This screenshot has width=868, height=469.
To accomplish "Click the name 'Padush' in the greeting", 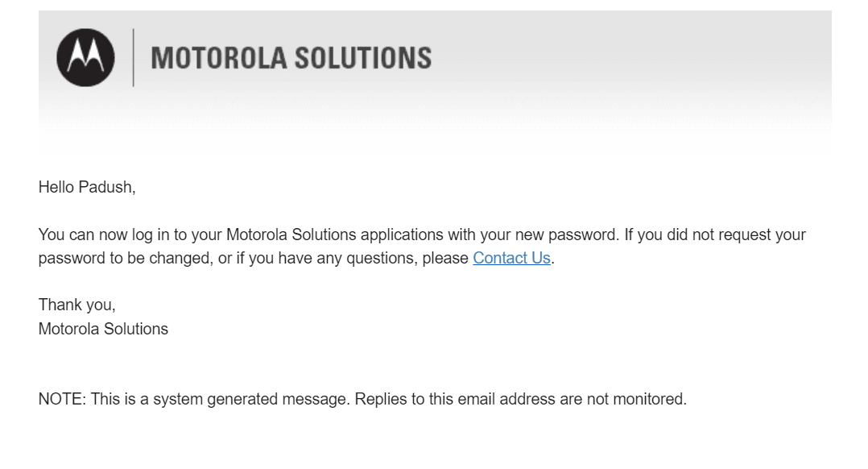I will tap(105, 187).
